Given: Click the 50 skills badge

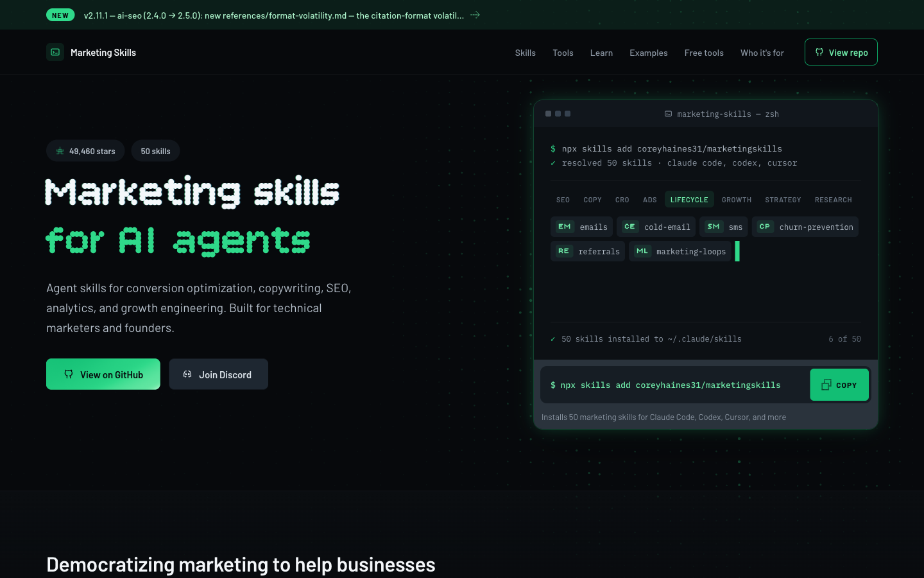Looking at the screenshot, I should (155, 151).
